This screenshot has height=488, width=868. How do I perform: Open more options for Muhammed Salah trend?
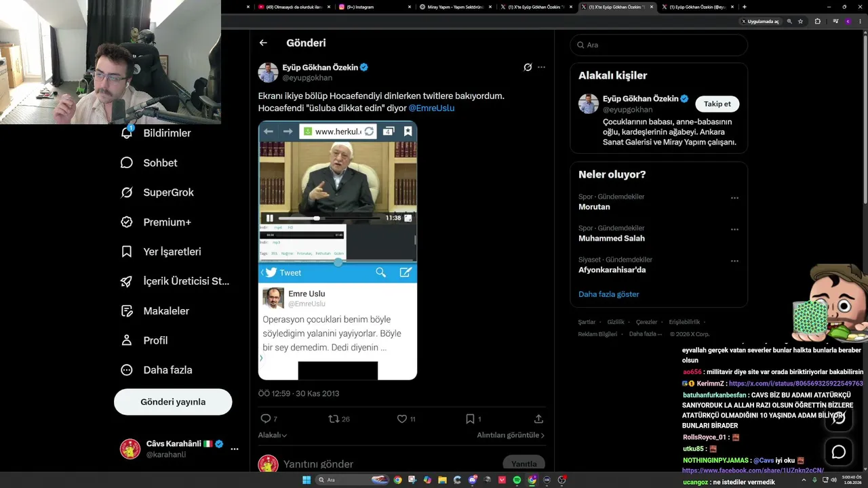(734, 230)
